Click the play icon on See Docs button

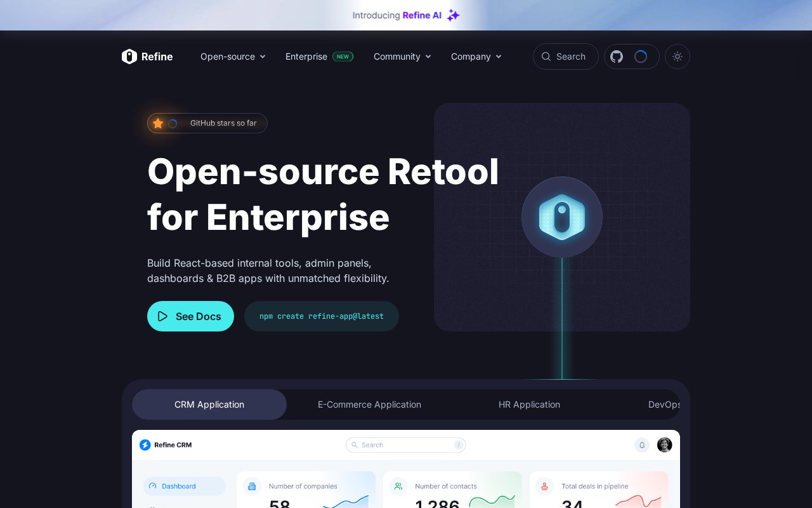pyautogui.click(x=163, y=316)
